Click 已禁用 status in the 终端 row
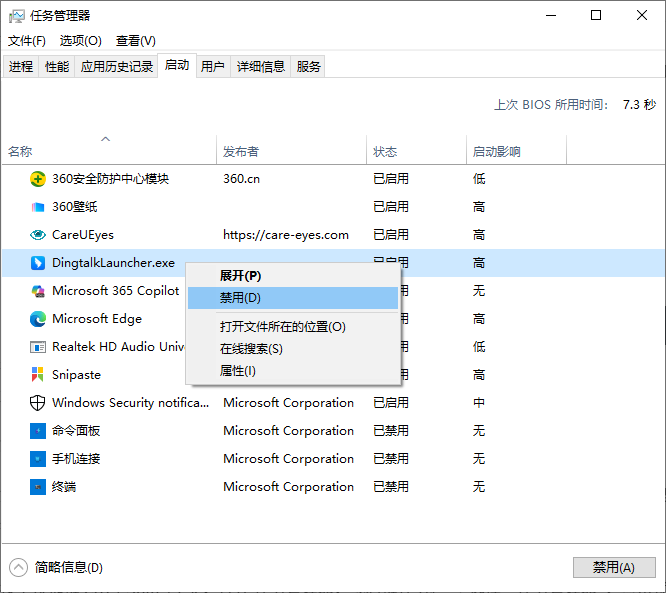This screenshot has height=593, width=666. click(x=391, y=487)
